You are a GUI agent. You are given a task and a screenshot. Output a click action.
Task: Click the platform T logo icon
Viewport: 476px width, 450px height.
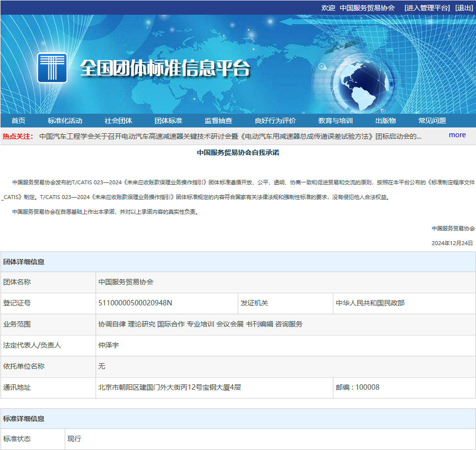[x=52, y=68]
